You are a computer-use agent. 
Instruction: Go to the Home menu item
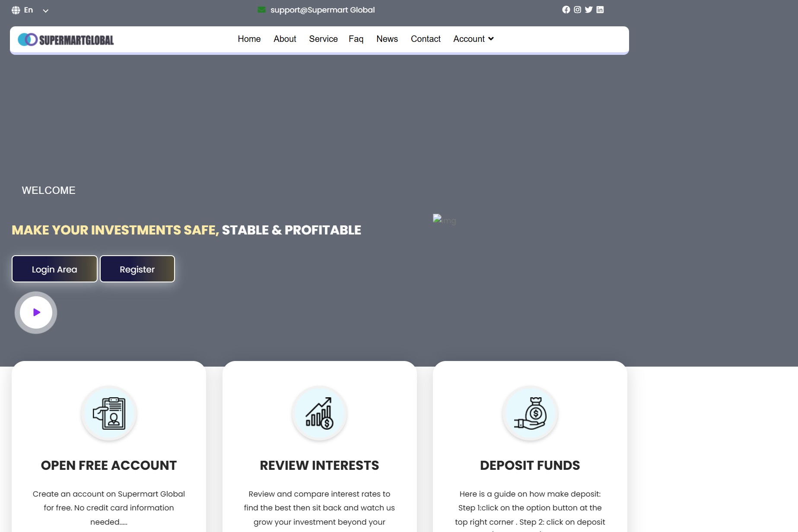(249, 39)
